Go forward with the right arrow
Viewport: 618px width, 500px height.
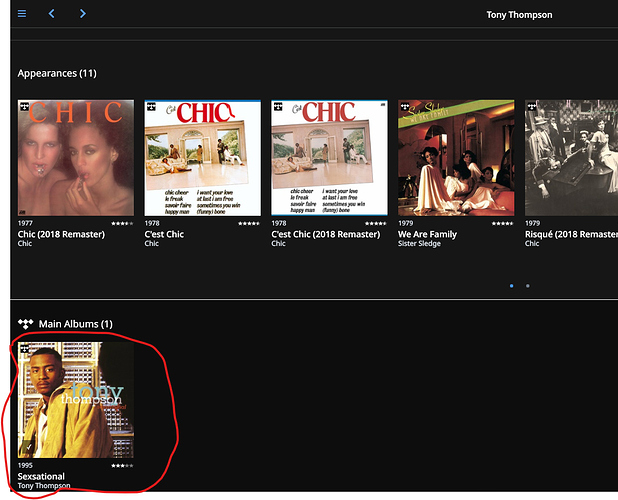pos(82,14)
